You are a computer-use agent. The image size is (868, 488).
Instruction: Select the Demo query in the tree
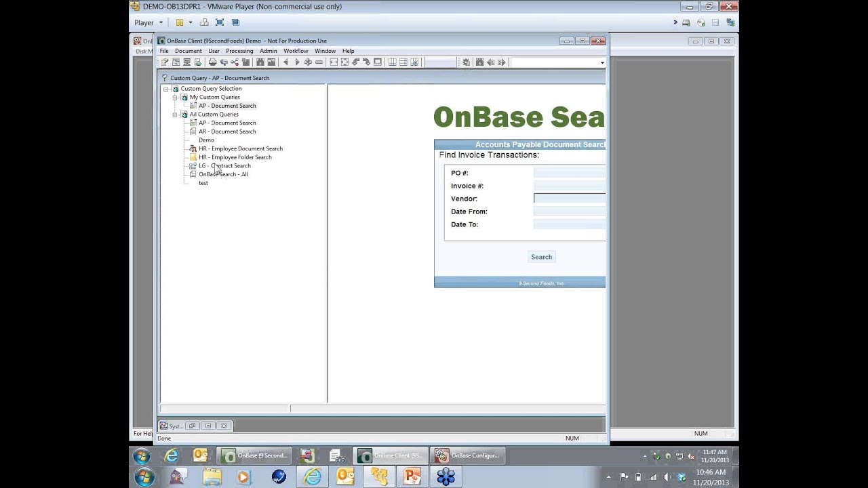click(x=206, y=140)
